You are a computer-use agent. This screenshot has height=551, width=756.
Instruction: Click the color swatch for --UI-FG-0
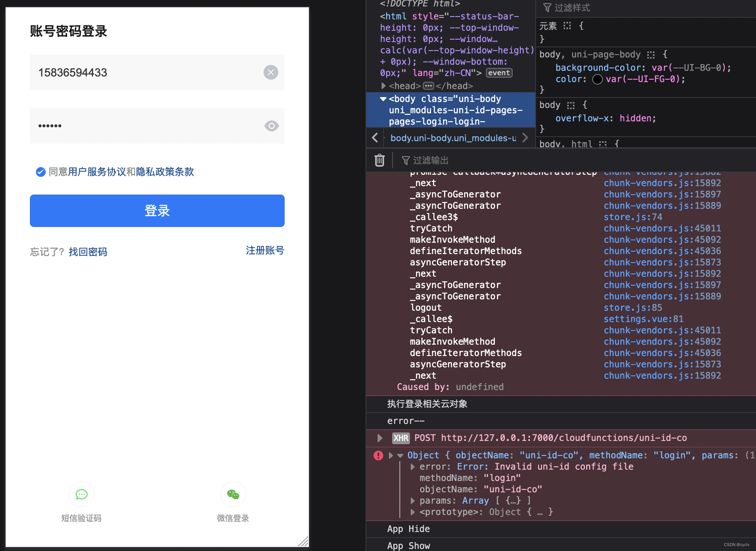pyautogui.click(x=597, y=79)
